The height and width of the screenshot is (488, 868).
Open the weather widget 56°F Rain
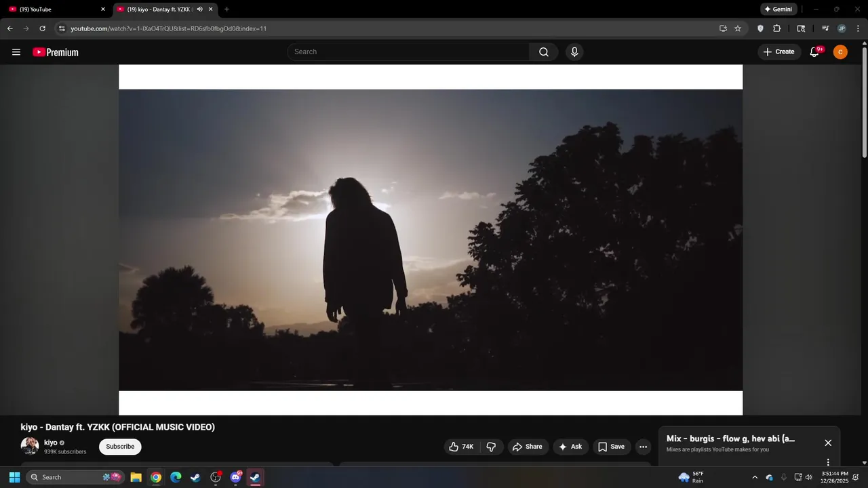click(692, 477)
